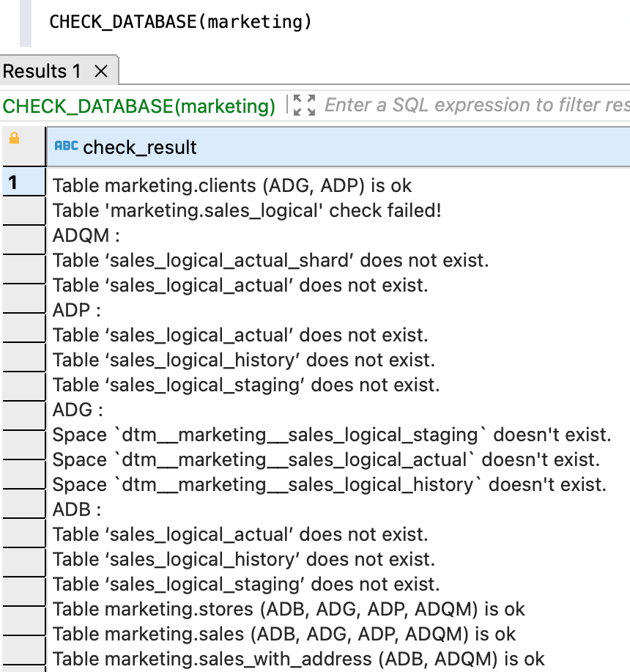Screen dimensions: 630x672
Task: Click the dtm__marketing__sales_logical_history space line
Action: coord(329,485)
